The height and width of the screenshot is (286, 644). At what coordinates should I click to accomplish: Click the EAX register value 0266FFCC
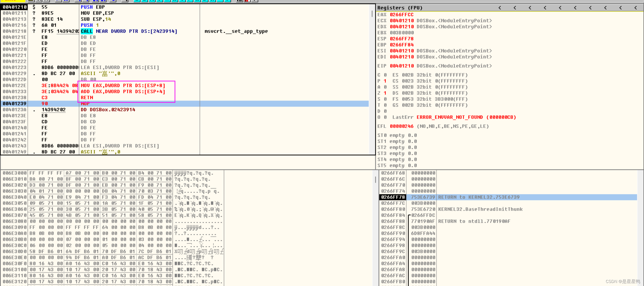[x=401, y=15]
